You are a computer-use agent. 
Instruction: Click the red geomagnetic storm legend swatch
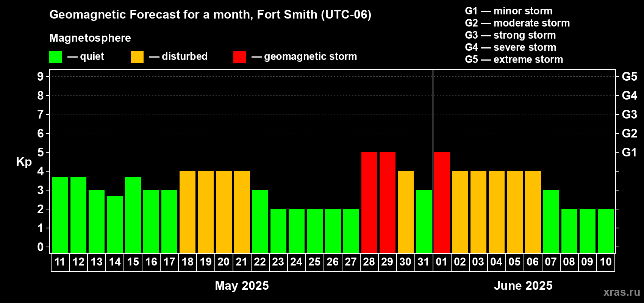click(x=239, y=57)
